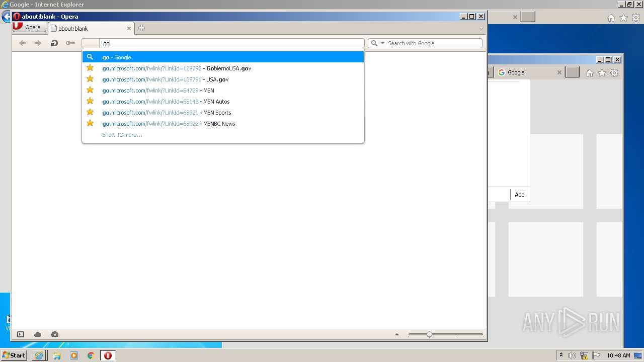Select the MSN LinkId=54729 suggestion
This screenshot has width=644, height=362.
(223, 90)
